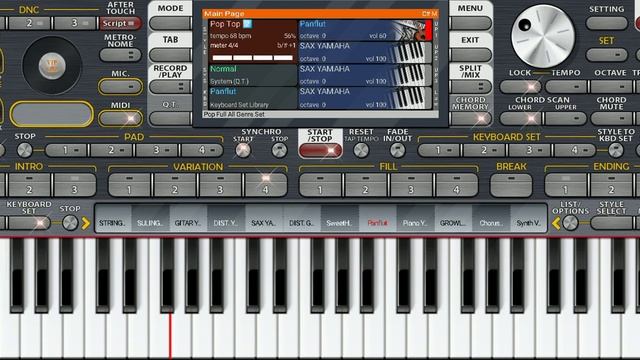
Task: Enable the MIC button
Action: tap(120, 87)
